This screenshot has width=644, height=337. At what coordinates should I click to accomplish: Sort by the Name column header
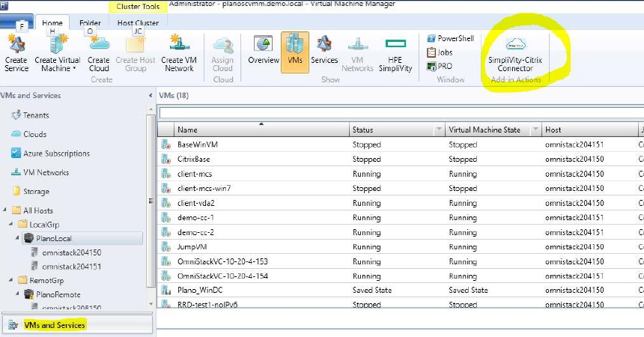[x=261, y=130]
